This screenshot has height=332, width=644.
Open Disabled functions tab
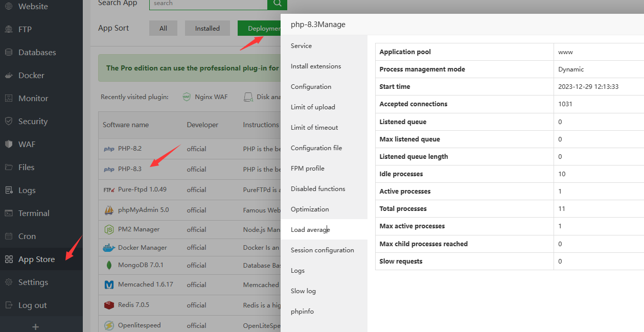pos(324,189)
